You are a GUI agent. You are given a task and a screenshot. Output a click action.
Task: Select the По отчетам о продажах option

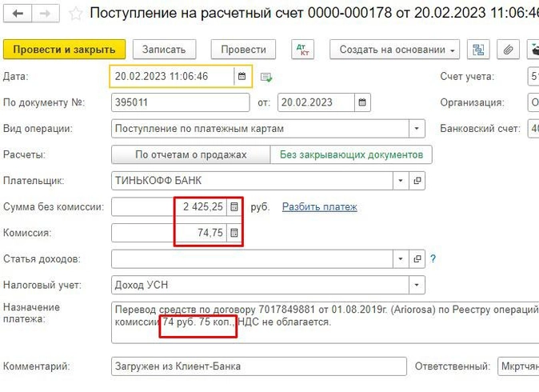click(x=190, y=154)
